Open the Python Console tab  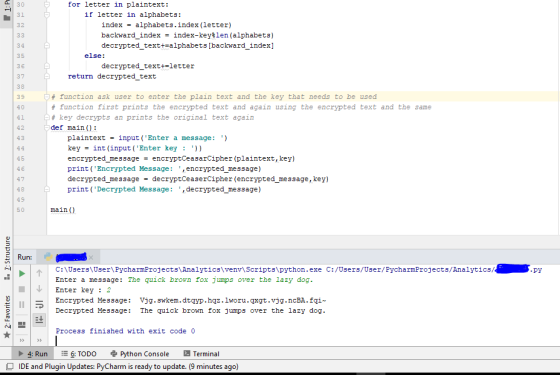[x=140, y=354]
